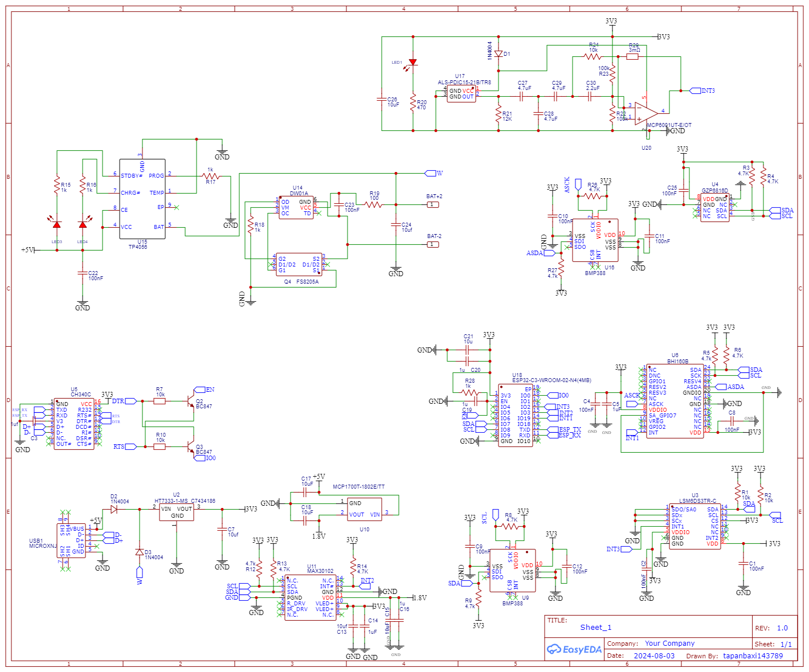Select resistor R17 zigzag symbol

(x=211, y=177)
